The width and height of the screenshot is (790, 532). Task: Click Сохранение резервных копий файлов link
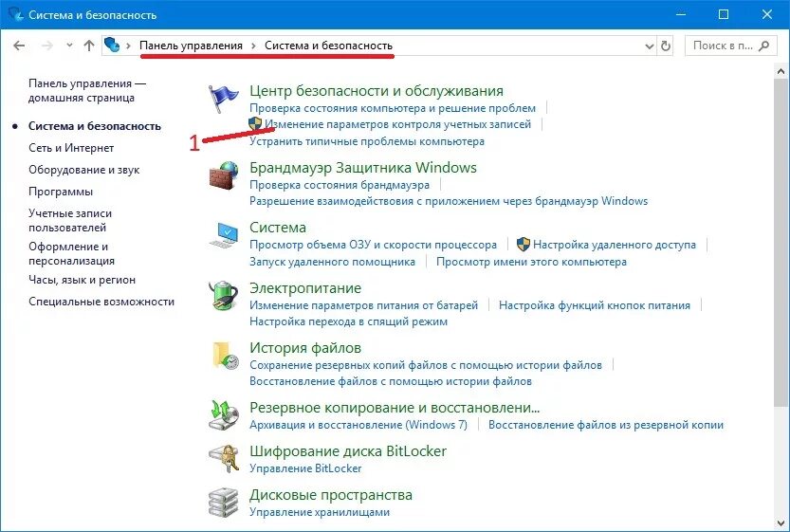pos(426,365)
